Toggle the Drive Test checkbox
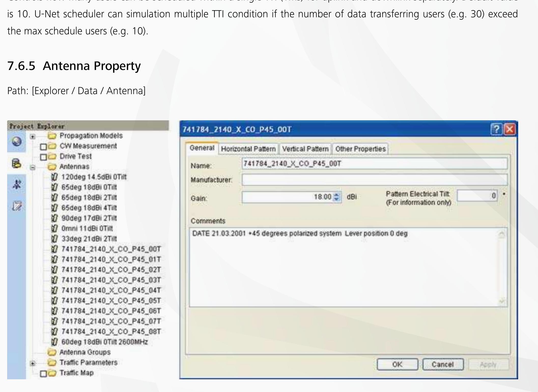Image resolution: width=538 pixels, height=392 pixels. [43, 157]
